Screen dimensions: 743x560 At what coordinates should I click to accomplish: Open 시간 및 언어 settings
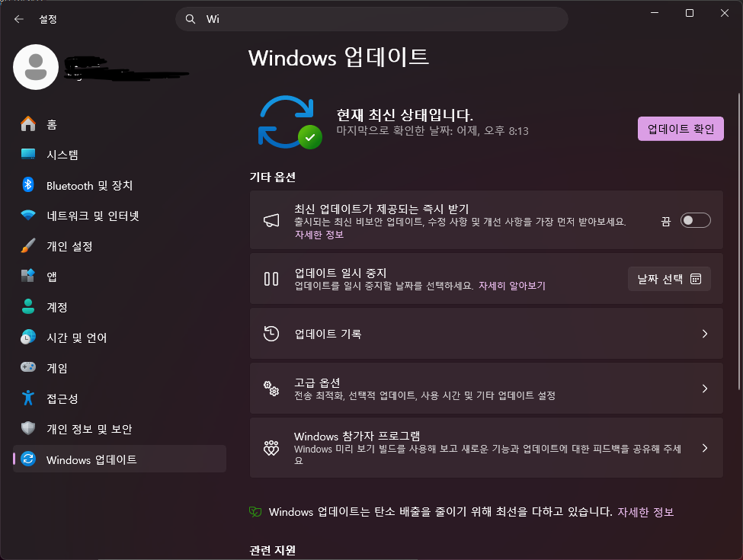point(120,338)
